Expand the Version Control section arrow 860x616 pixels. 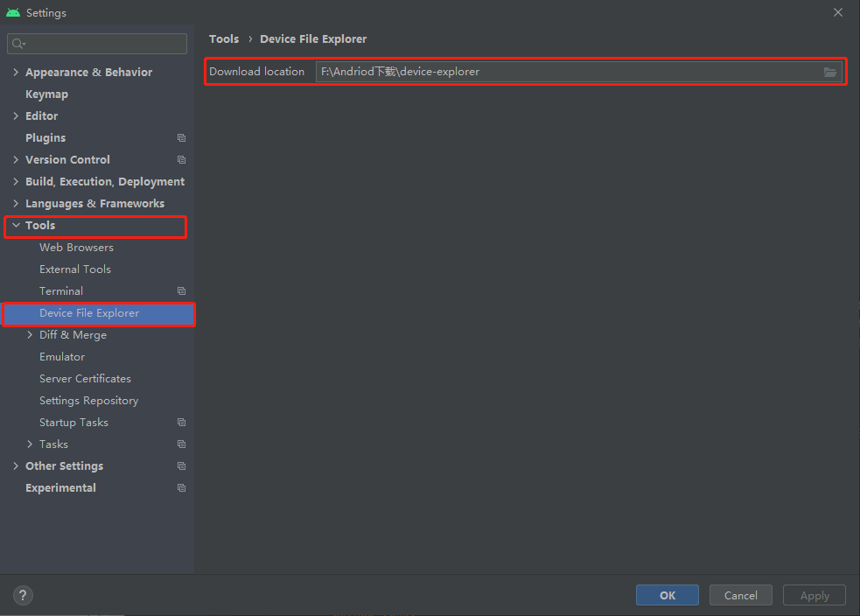tap(16, 159)
